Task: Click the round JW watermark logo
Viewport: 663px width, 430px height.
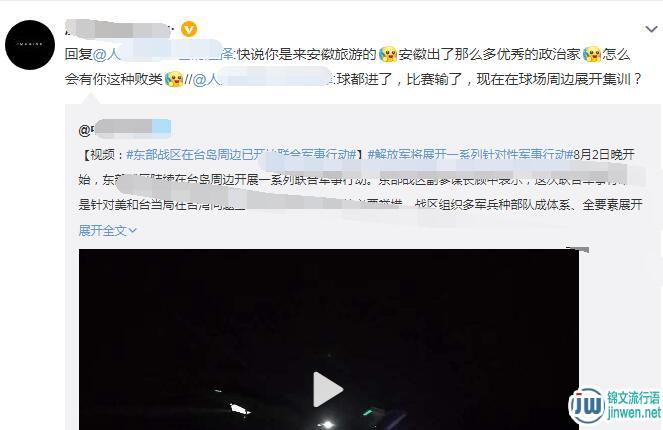Action: pyautogui.click(x=587, y=405)
